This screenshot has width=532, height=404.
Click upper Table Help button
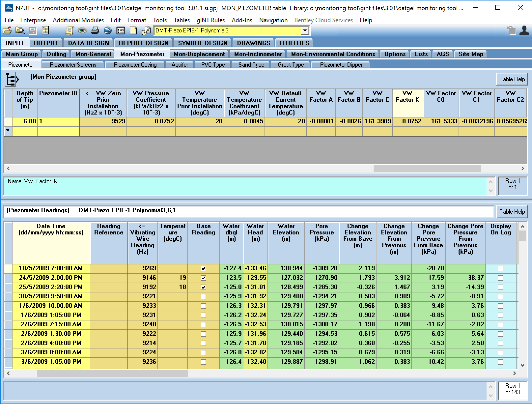click(512, 79)
